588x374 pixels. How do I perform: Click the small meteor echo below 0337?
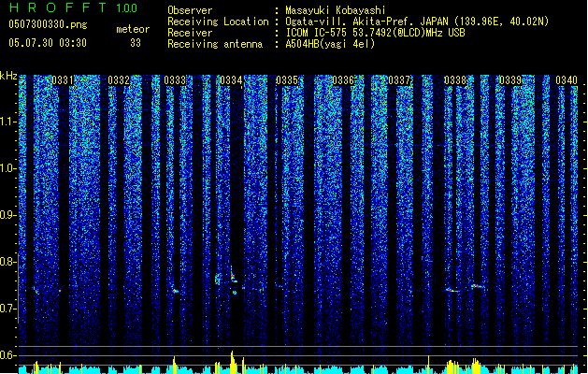pos(428,285)
